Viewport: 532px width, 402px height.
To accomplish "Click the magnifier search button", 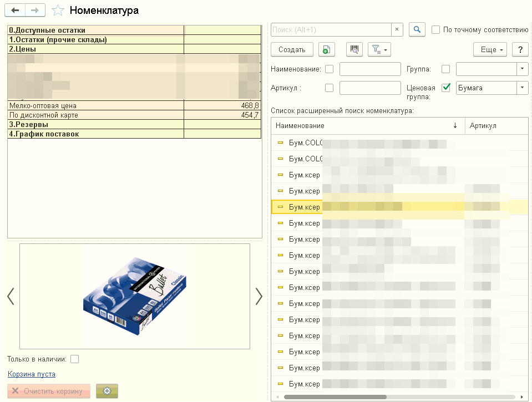I will click(x=417, y=30).
